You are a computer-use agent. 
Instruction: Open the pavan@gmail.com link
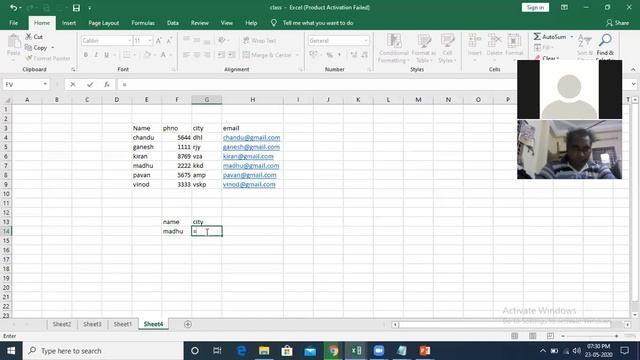pos(249,175)
